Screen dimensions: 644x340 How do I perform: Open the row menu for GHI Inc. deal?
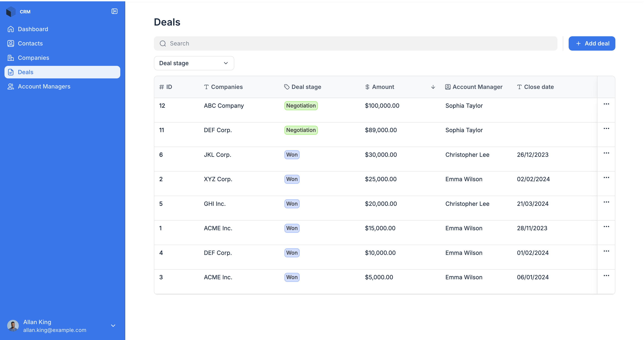606,202
